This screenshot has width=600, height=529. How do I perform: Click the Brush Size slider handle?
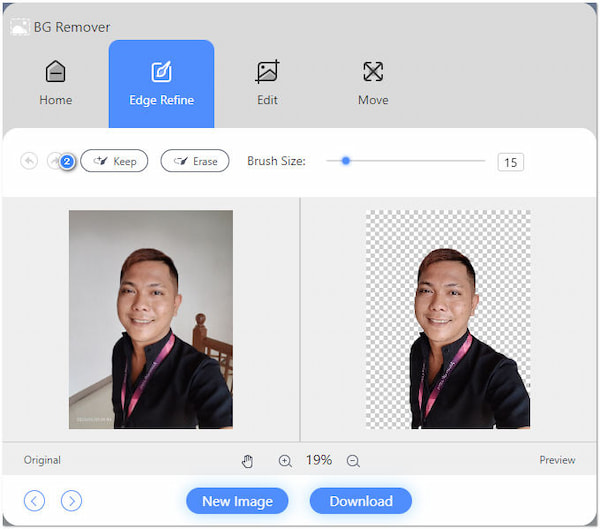click(346, 160)
